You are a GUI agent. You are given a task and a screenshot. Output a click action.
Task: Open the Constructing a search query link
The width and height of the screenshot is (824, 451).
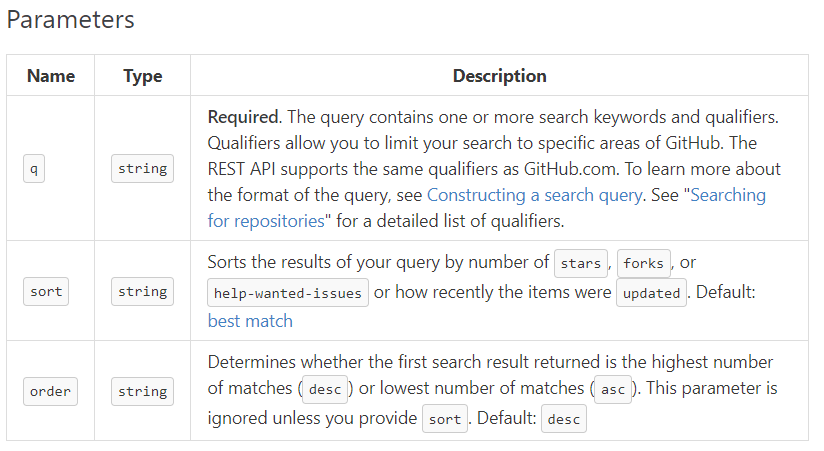(x=534, y=195)
